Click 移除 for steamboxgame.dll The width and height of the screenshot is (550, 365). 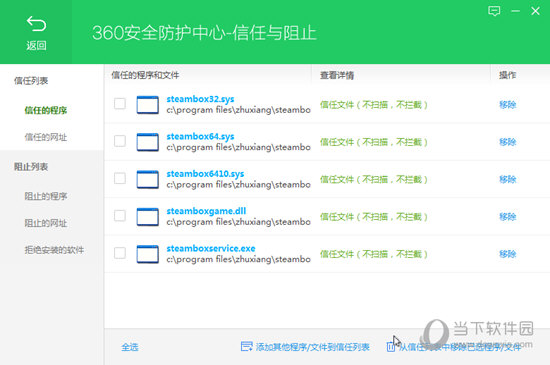[508, 217]
